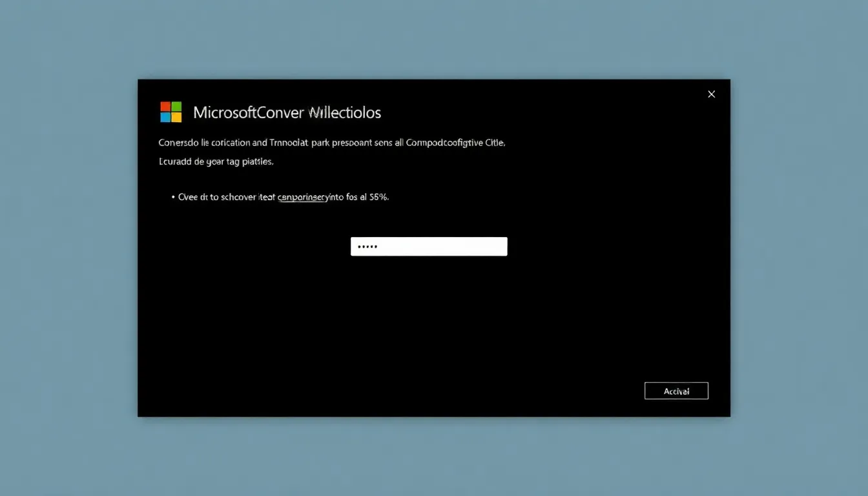Click the bullet text starting 'Ovee dt to'

coord(284,198)
